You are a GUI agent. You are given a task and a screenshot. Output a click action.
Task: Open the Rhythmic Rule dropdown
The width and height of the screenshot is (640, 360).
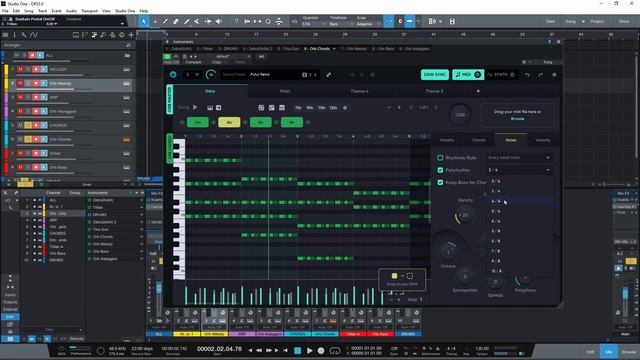pyautogui.click(x=519, y=158)
